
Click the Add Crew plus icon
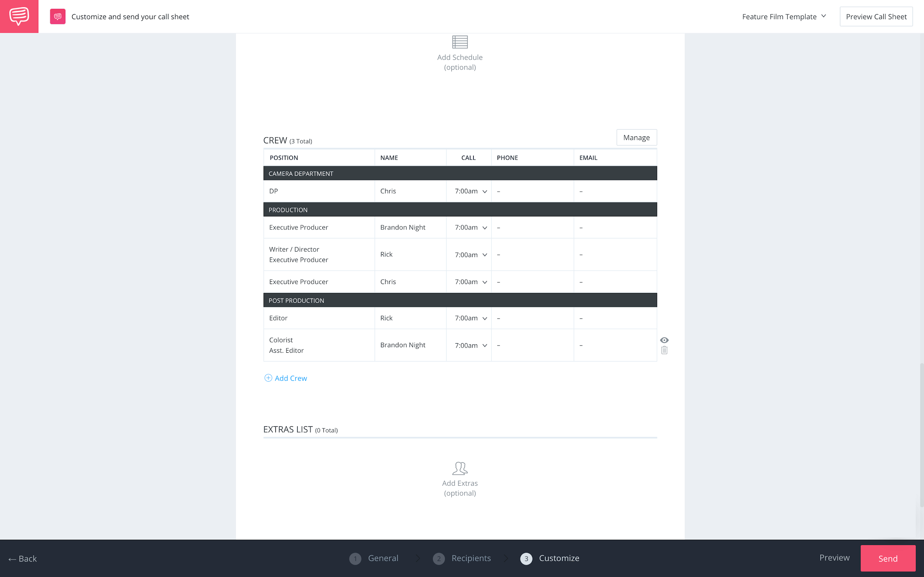pos(268,378)
